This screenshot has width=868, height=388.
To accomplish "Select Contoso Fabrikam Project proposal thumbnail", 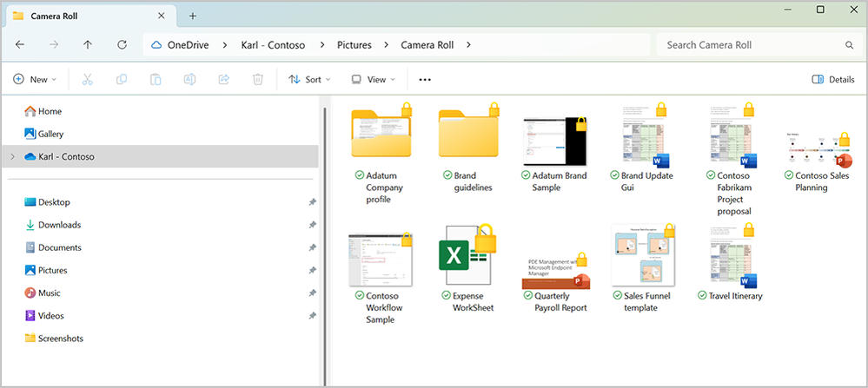I will (x=732, y=135).
